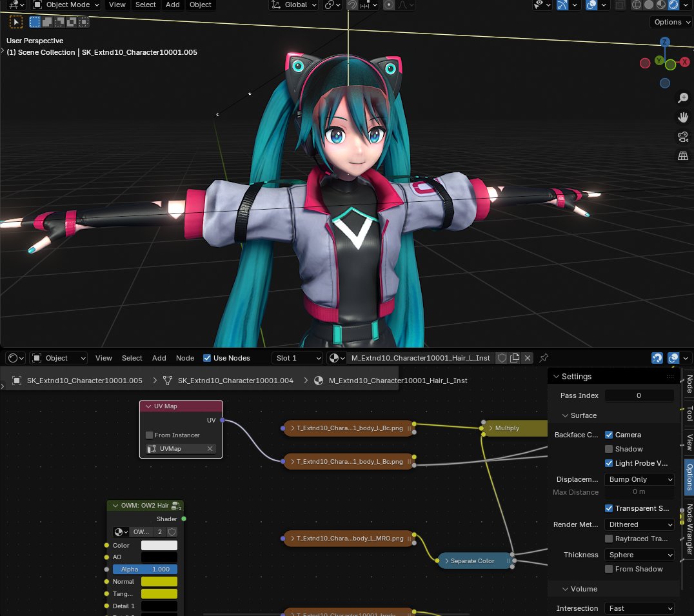Click the Pass Index input field
The image size is (694, 616).
click(639, 395)
